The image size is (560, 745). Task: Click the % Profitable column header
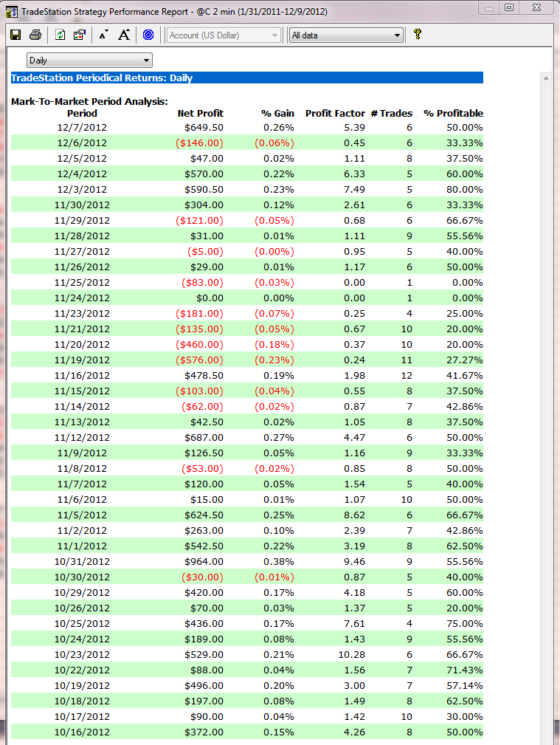453,113
